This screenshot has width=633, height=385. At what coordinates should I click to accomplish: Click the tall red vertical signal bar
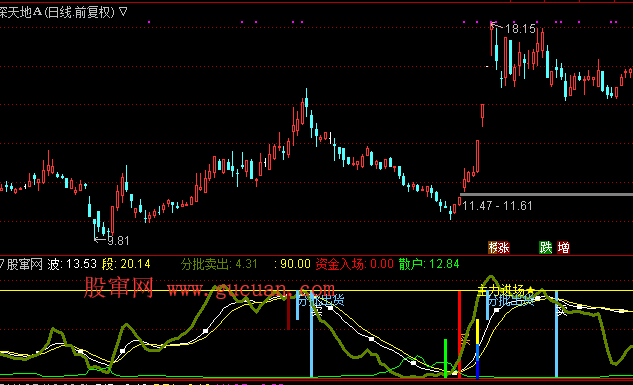coord(459,334)
